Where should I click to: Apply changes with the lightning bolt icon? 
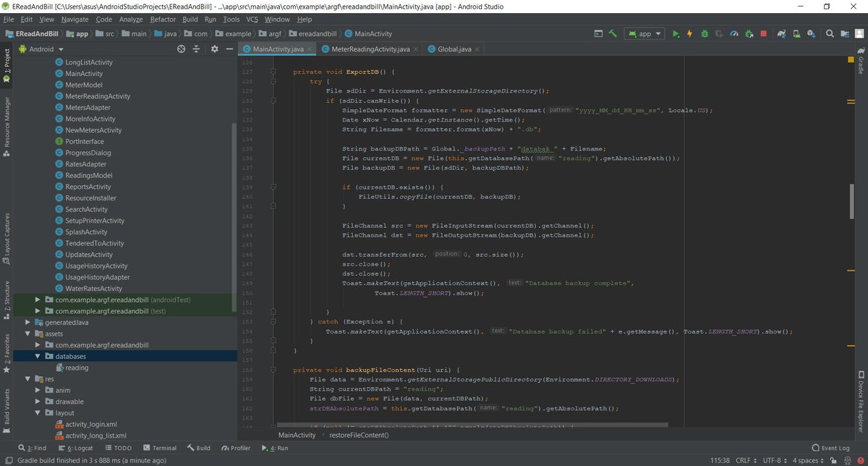pyautogui.click(x=690, y=33)
